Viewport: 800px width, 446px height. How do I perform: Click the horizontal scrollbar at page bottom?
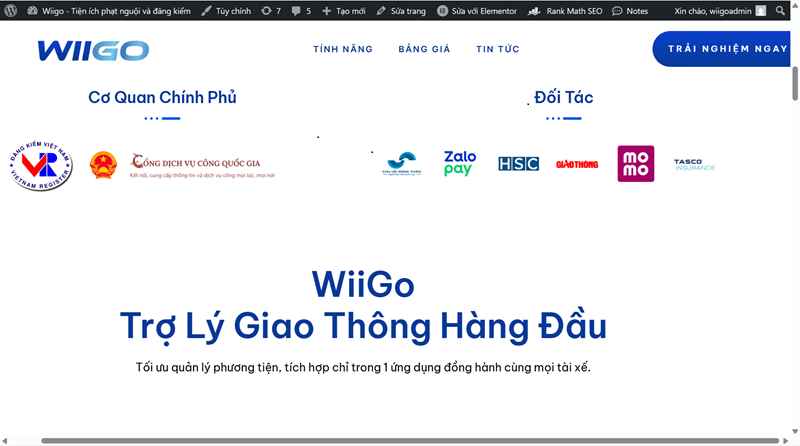(410, 440)
